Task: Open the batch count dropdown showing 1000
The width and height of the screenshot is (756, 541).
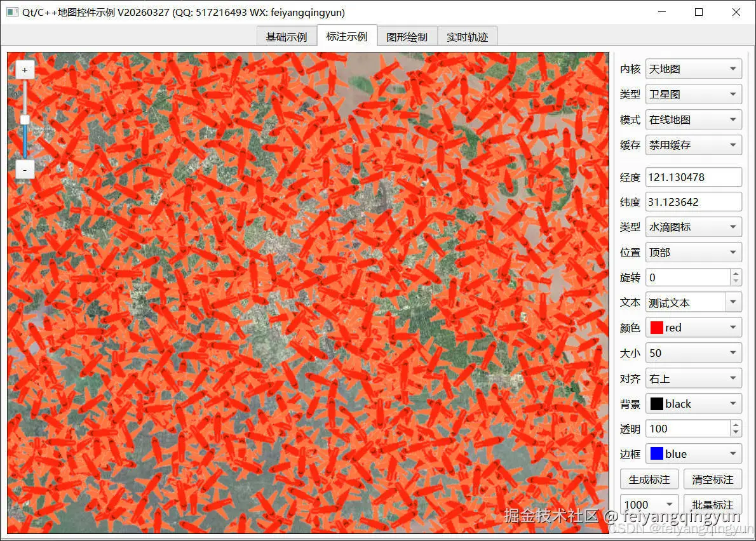Action: [x=649, y=504]
